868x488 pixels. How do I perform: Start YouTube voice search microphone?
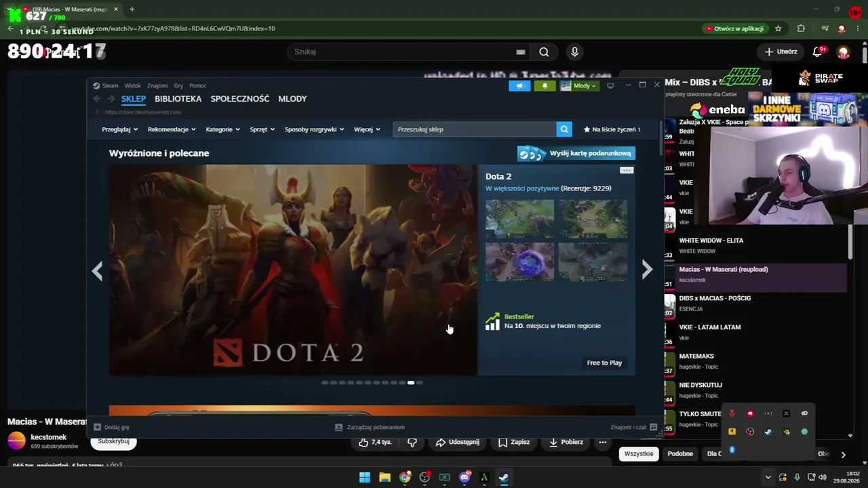coord(574,52)
